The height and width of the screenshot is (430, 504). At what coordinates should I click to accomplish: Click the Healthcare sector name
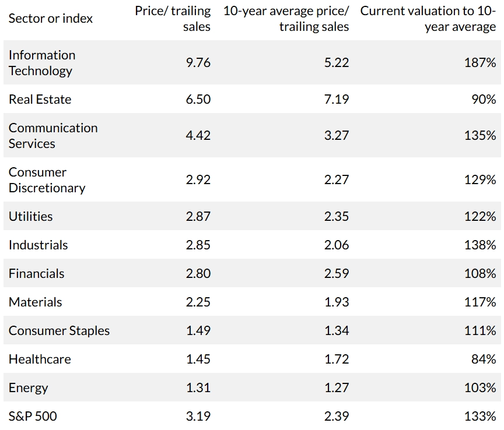(x=40, y=359)
